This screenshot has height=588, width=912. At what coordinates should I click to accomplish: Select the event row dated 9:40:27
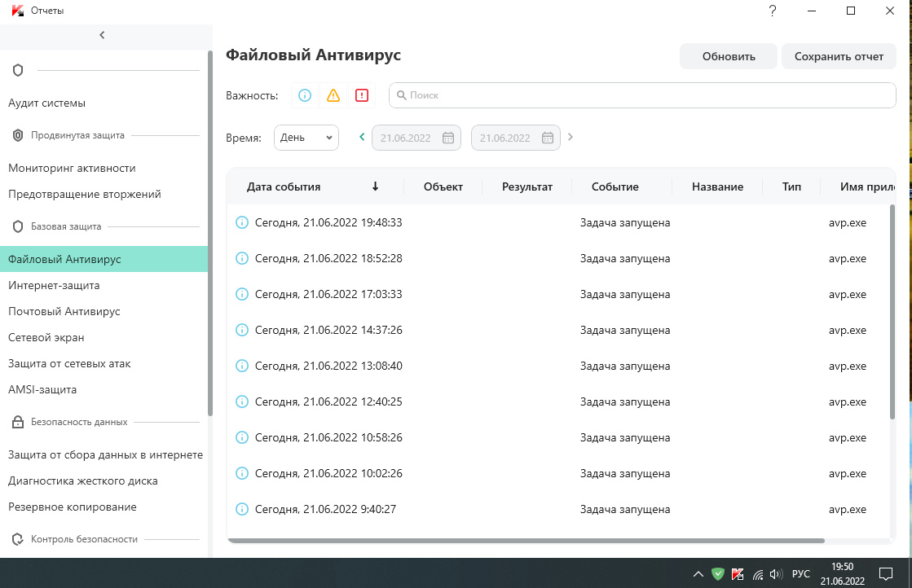[x=557, y=510]
